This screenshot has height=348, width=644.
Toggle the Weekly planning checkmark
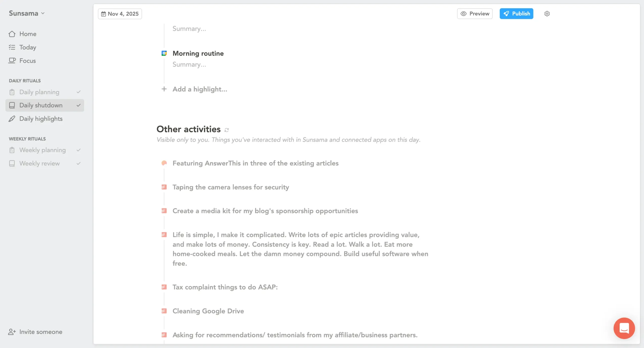coord(78,150)
